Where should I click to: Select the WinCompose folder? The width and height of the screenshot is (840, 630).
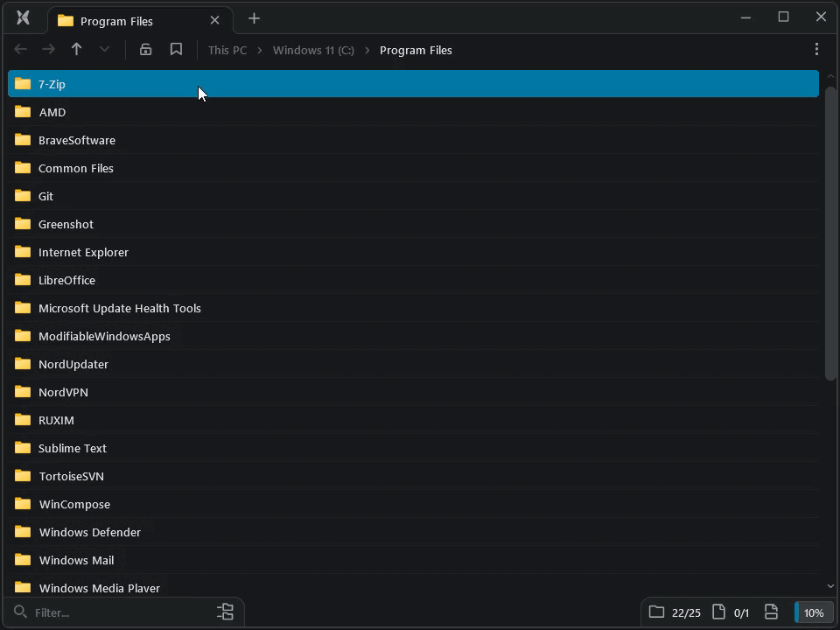(413, 504)
